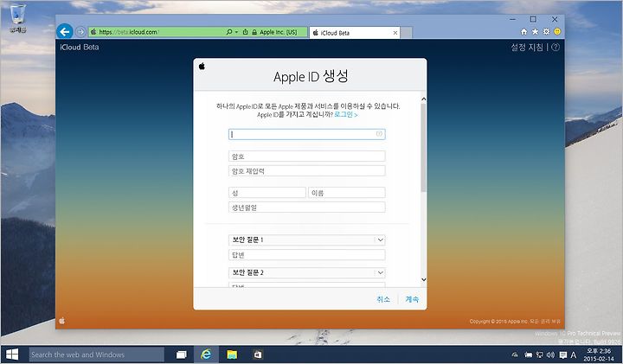Click the scroll up arrow in the form
Screen dimensions: 623x364
click(423, 99)
